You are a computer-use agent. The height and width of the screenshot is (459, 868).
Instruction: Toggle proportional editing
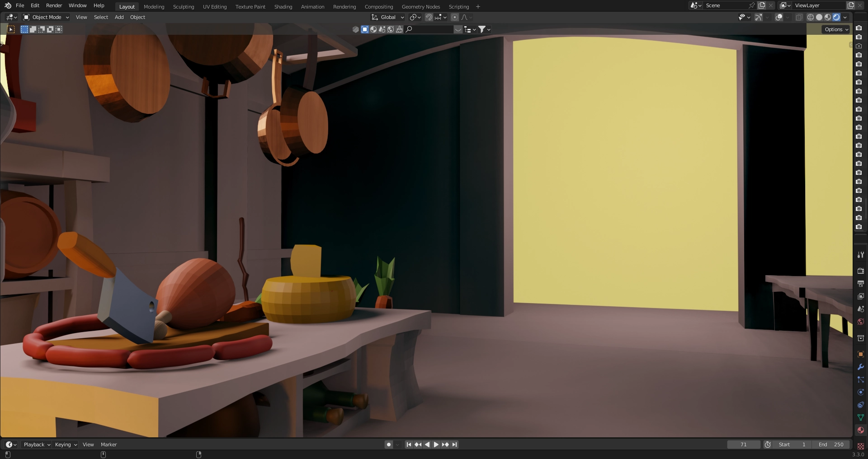pyautogui.click(x=455, y=17)
